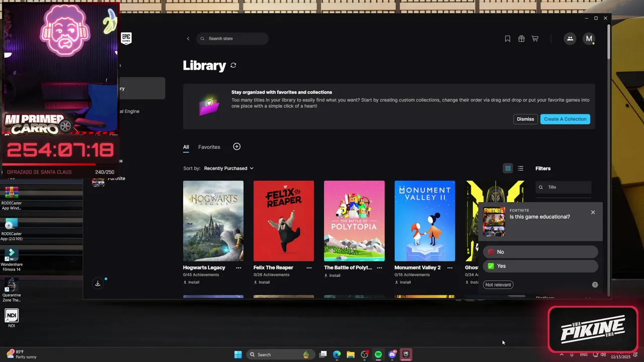Click the Windows taskbar Search box
The height and width of the screenshot is (362, 644).
tap(281, 354)
